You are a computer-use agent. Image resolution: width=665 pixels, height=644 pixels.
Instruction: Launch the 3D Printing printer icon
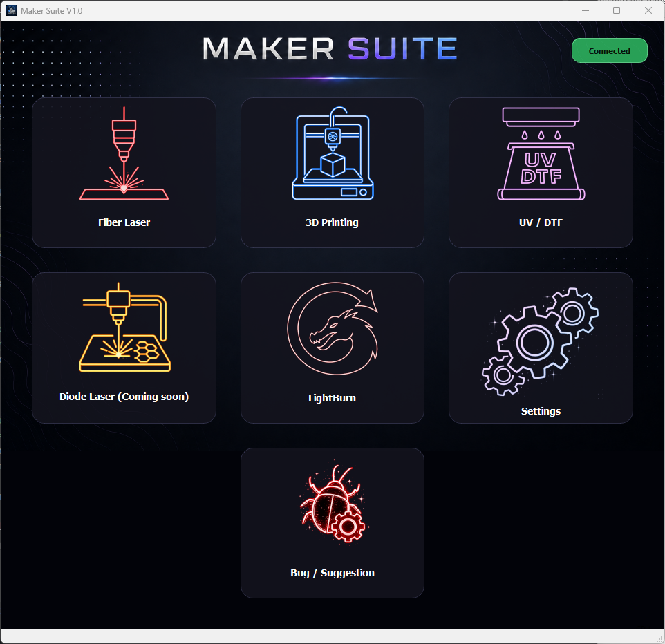pyautogui.click(x=332, y=153)
